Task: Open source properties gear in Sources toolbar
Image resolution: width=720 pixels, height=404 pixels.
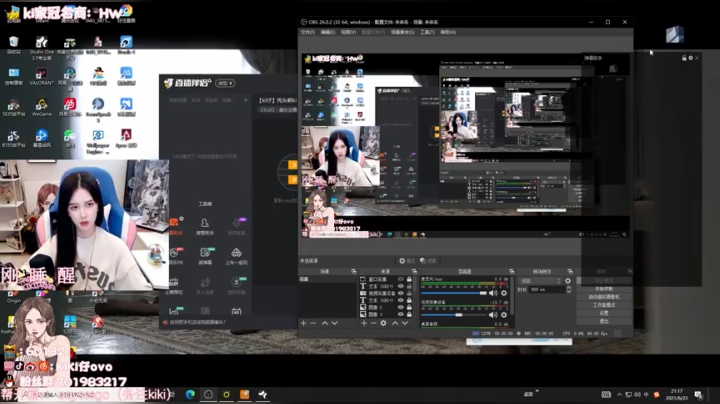Action: pyautogui.click(x=383, y=323)
